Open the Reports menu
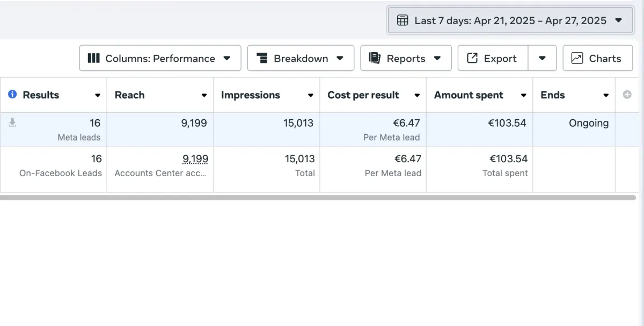The width and height of the screenshot is (644, 326). [x=406, y=58]
